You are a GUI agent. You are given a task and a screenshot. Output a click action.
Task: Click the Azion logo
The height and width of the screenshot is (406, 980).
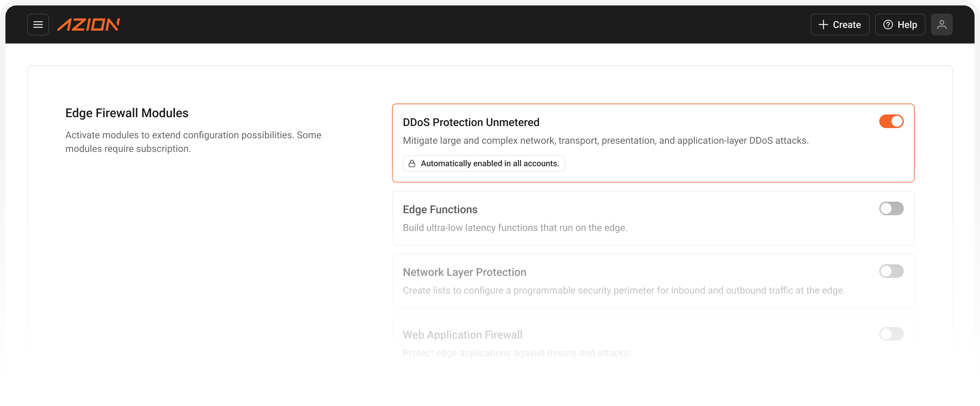click(88, 25)
